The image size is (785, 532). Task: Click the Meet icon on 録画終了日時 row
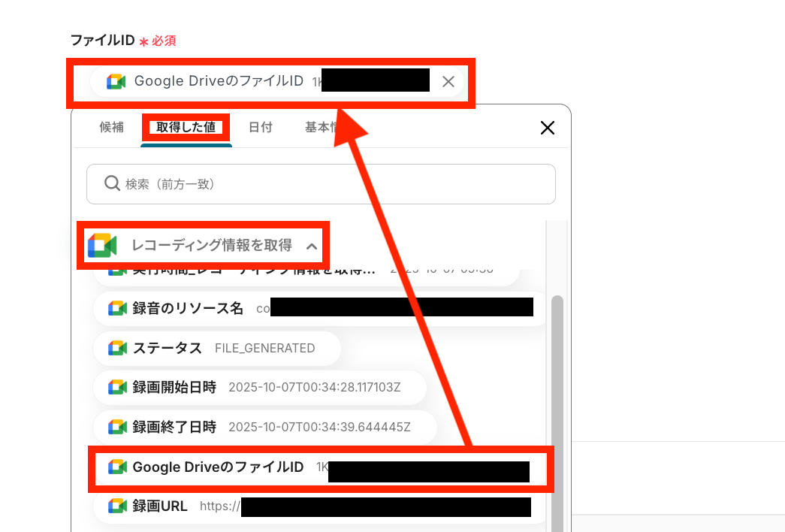tap(117, 428)
